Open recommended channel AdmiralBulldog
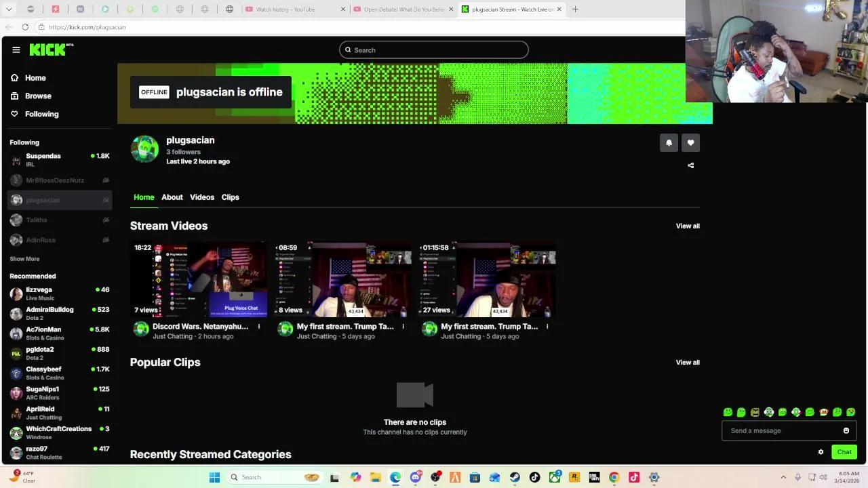The height and width of the screenshot is (488, 868). [59, 313]
